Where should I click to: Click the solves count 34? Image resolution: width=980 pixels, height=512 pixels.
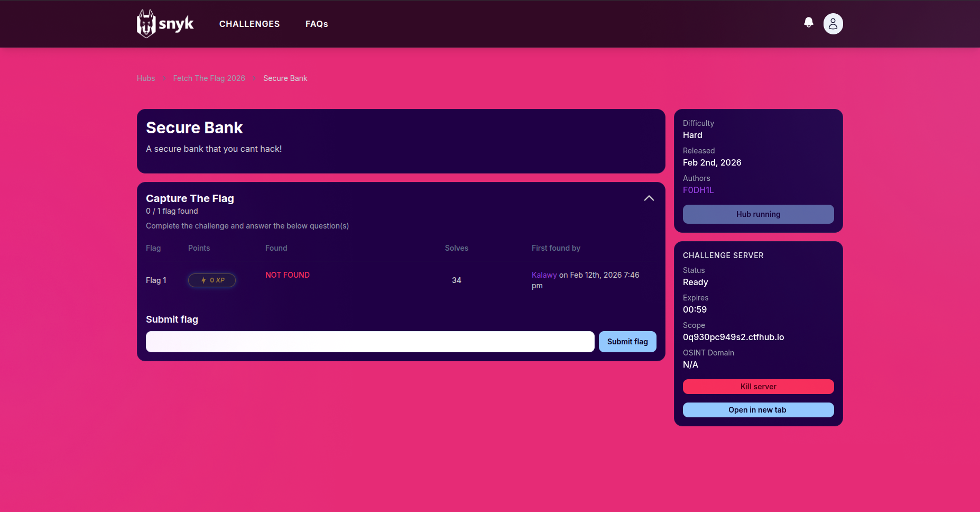(x=457, y=280)
